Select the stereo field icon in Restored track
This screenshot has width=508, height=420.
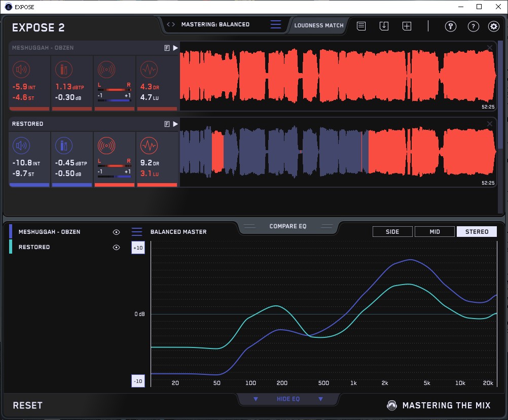click(x=106, y=146)
